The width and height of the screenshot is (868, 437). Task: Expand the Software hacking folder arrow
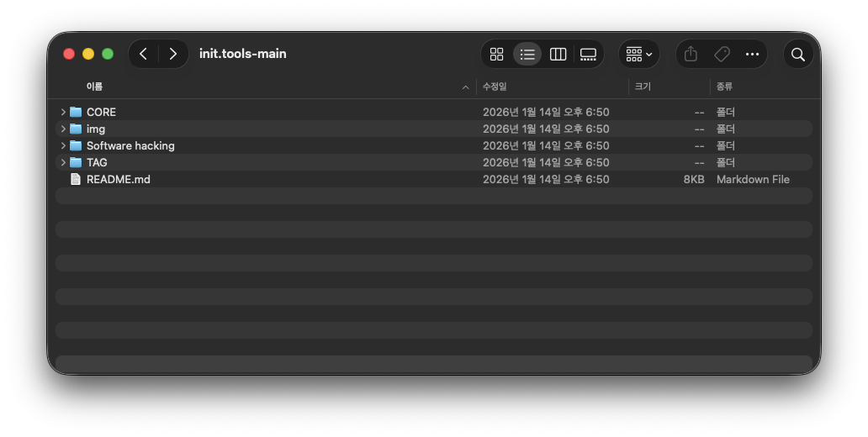click(63, 145)
